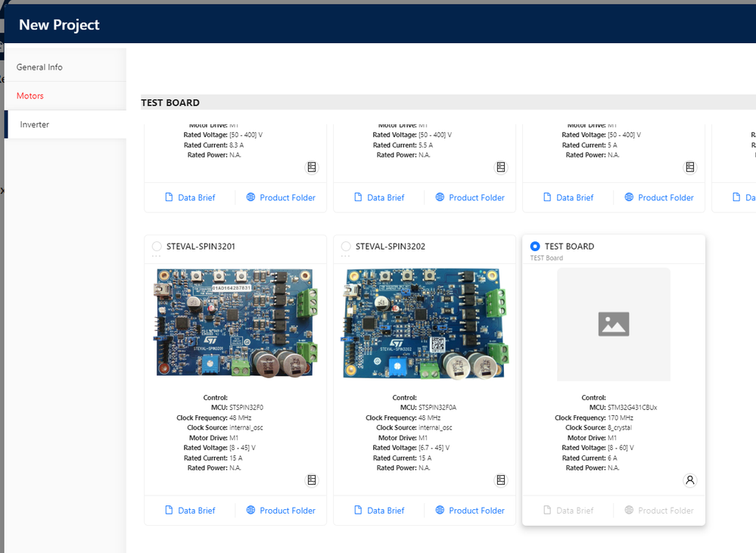Click the "Rated Current: 6 A" line
Viewport: 756px width, 553px height.
click(590, 458)
